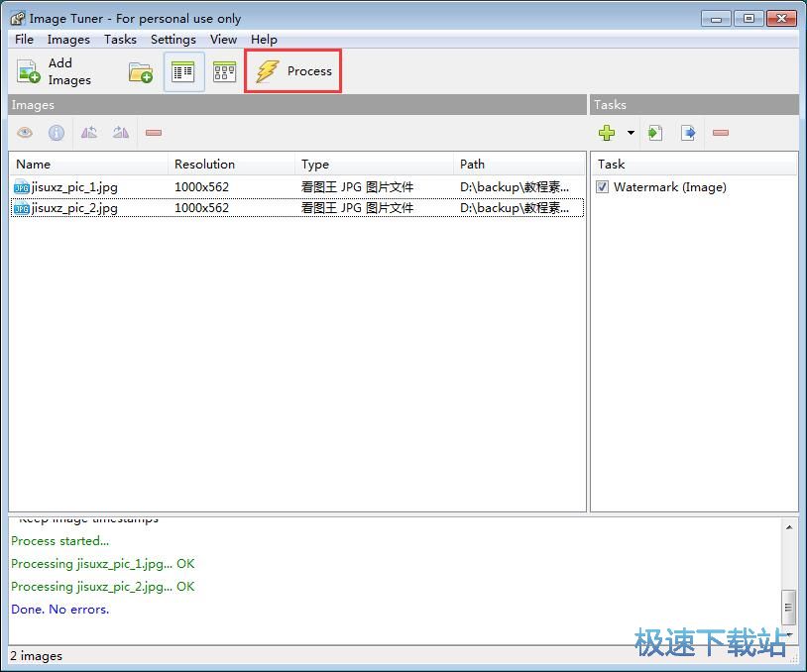This screenshot has height=672, width=807.
Task: Select the jisuxz_pic_1.jpg file row
Action: point(297,186)
